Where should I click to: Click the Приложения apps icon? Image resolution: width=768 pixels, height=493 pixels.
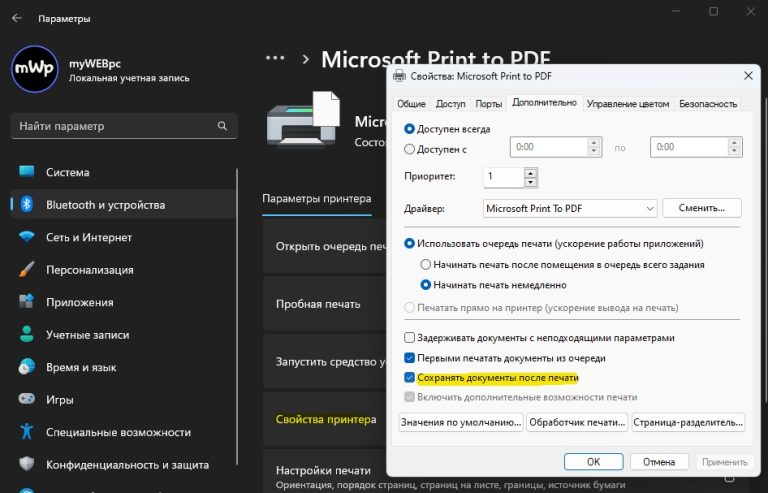(x=26, y=302)
